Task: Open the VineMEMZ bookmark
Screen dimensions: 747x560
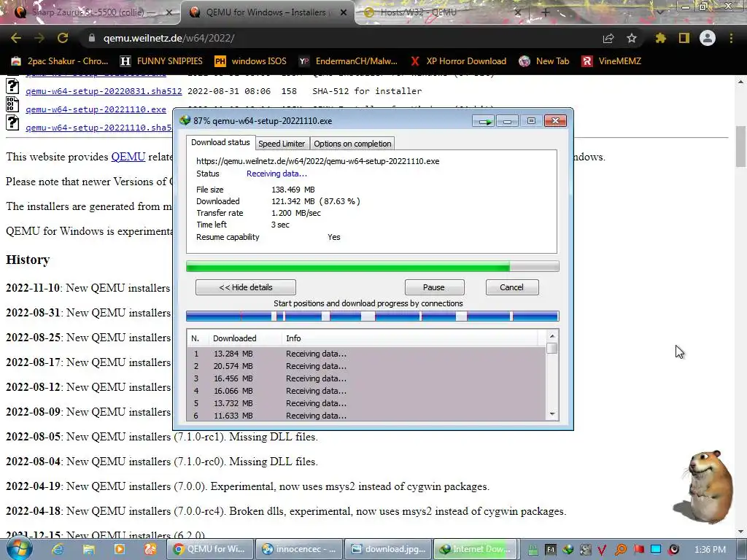Action: [x=612, y=61]
